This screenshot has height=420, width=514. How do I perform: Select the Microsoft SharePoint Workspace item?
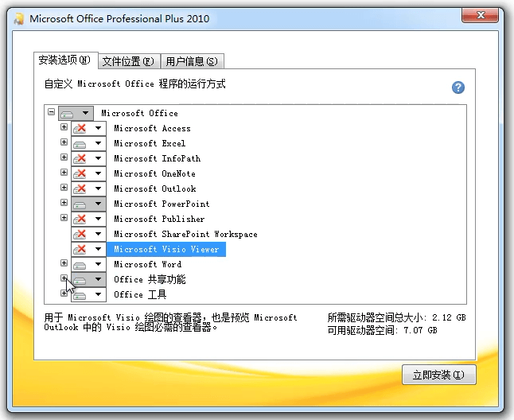coord(185,234)
